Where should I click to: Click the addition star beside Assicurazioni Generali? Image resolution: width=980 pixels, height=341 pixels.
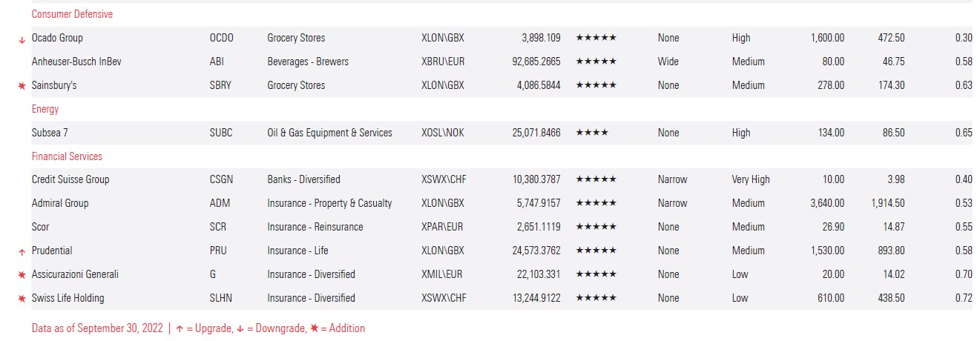(22, 275)
